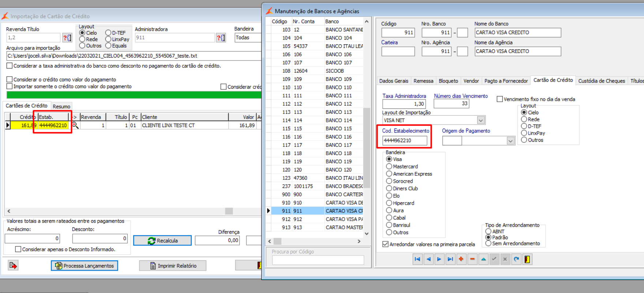
Task: Enable taxa administrativa discount checkbox
Action: tap(10, 66)
